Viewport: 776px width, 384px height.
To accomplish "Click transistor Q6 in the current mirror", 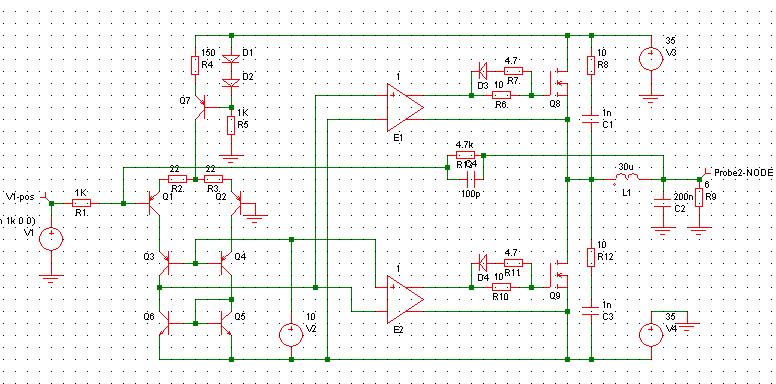I will pos(165,323).
